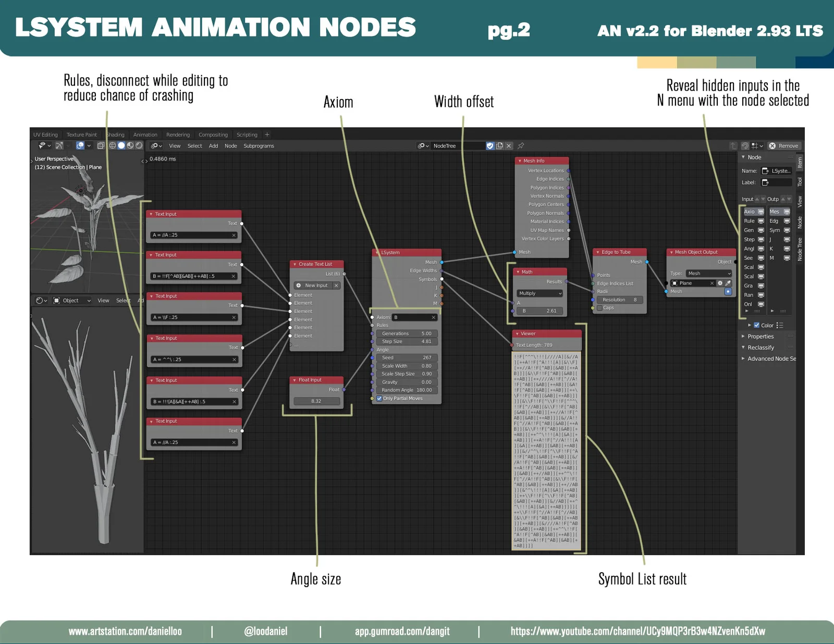The image size is (834, 644).
Task: Adjust the Generations value slider on the LSystem node
Action: coord(407,333)
